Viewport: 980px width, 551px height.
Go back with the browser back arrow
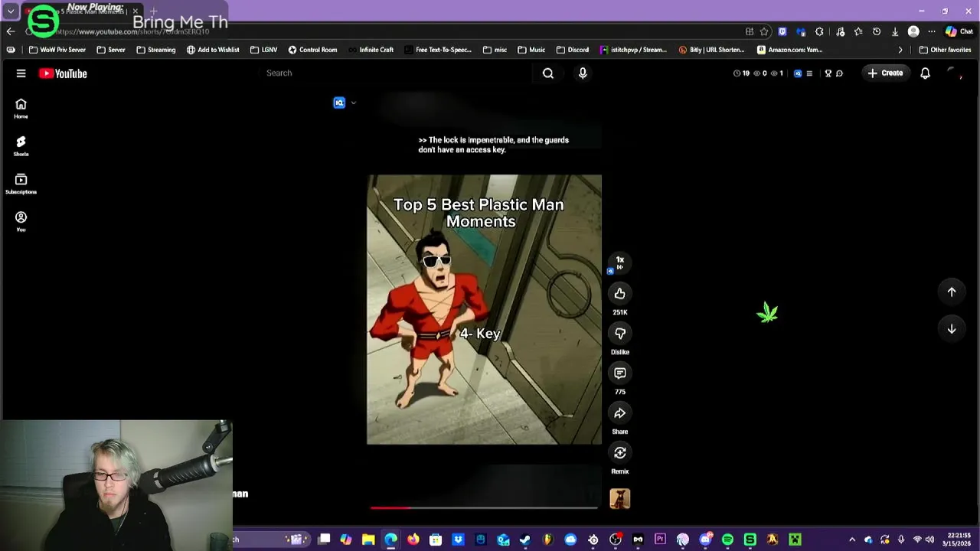point(10,31)
